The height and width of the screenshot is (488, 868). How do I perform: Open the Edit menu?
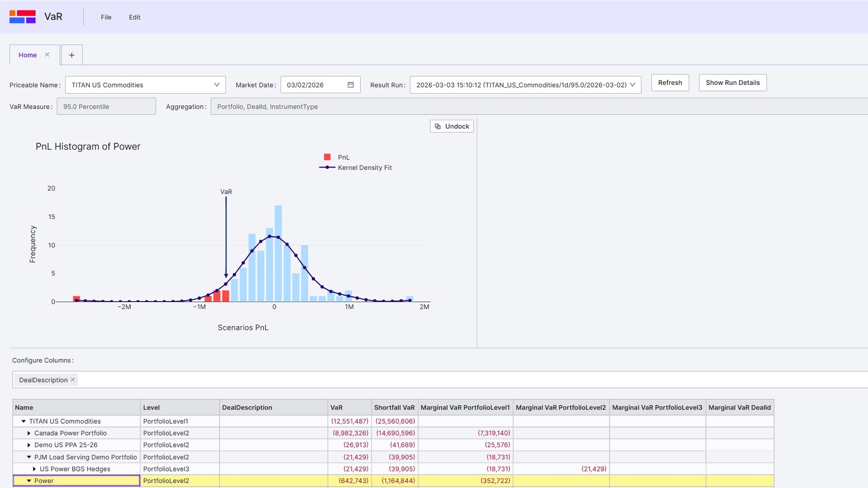[135, 17]
